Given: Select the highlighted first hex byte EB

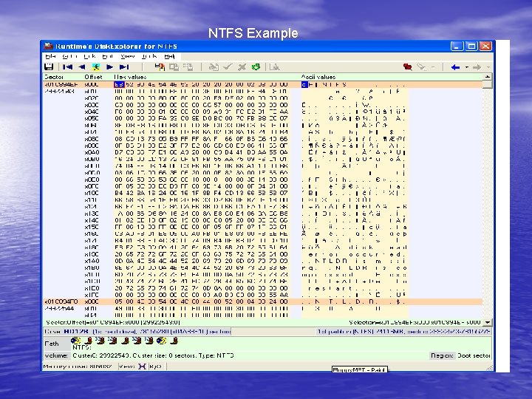Looking at the screenshot, I should click(119, 84).
